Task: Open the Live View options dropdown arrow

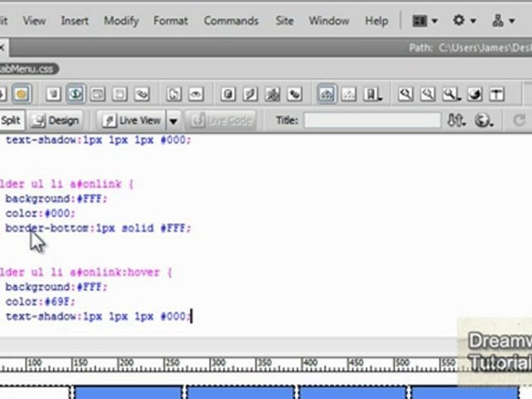Action: point(173,121)
